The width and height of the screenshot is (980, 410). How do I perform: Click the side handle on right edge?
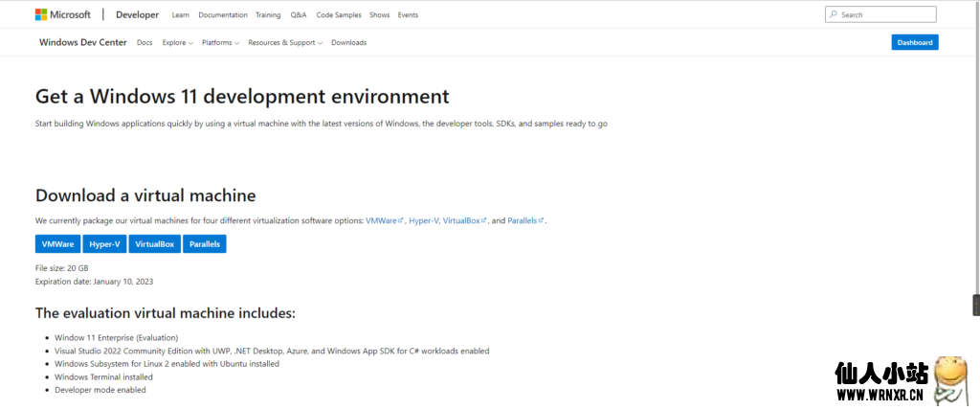pyautogui.click(x=975, y=306)
